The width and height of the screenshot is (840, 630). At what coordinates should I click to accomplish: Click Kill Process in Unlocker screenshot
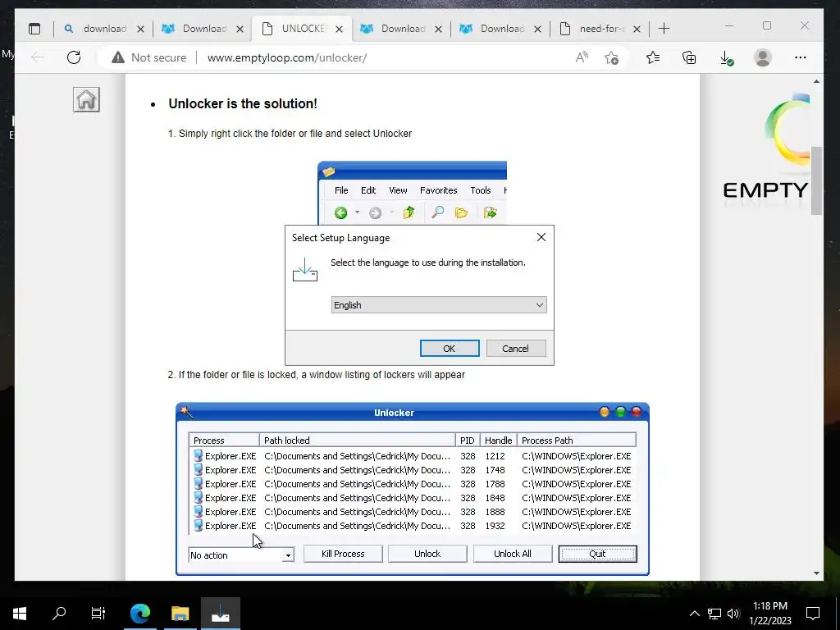point(343,554)
